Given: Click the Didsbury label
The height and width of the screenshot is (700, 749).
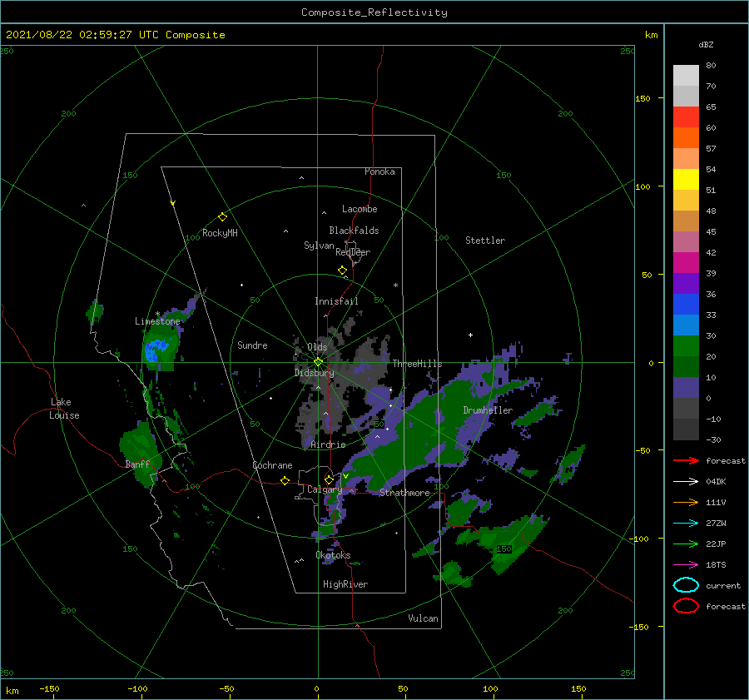Looking at the screenshot, I should click(x=314, y=373).
